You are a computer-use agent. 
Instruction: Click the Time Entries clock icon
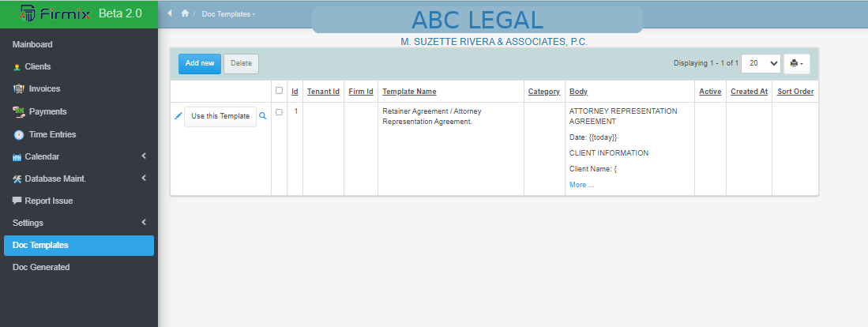(19, 134)
